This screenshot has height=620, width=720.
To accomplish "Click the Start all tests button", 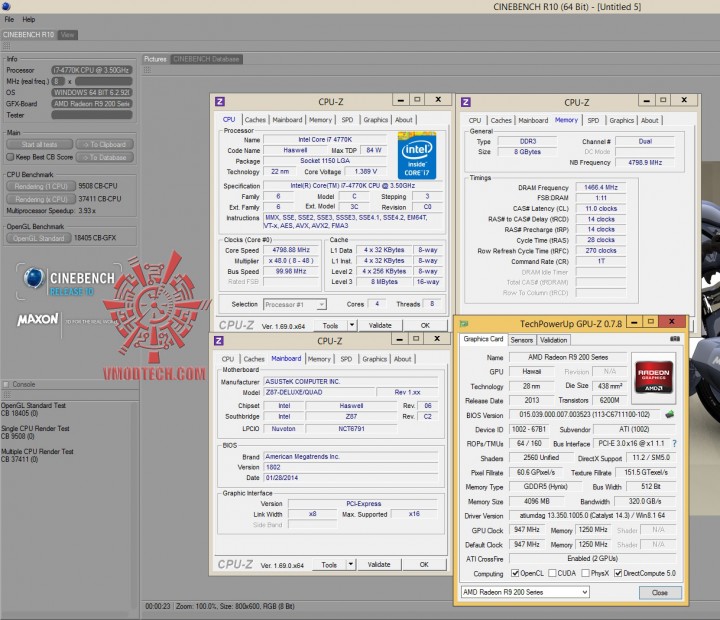I will tap(39, 144).
